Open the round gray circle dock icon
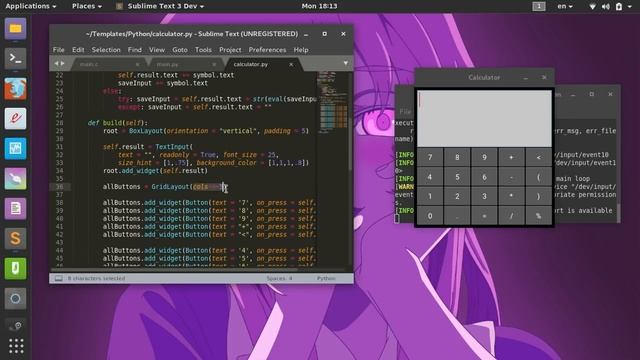Viewport: 640px width, 360px height. tap(16, 298)
